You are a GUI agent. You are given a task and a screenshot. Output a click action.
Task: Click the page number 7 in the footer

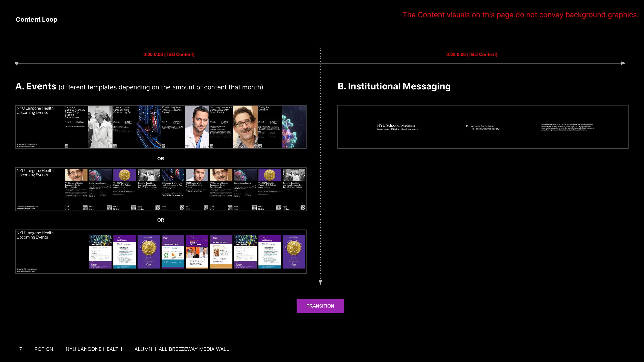(x=20, y=349)
